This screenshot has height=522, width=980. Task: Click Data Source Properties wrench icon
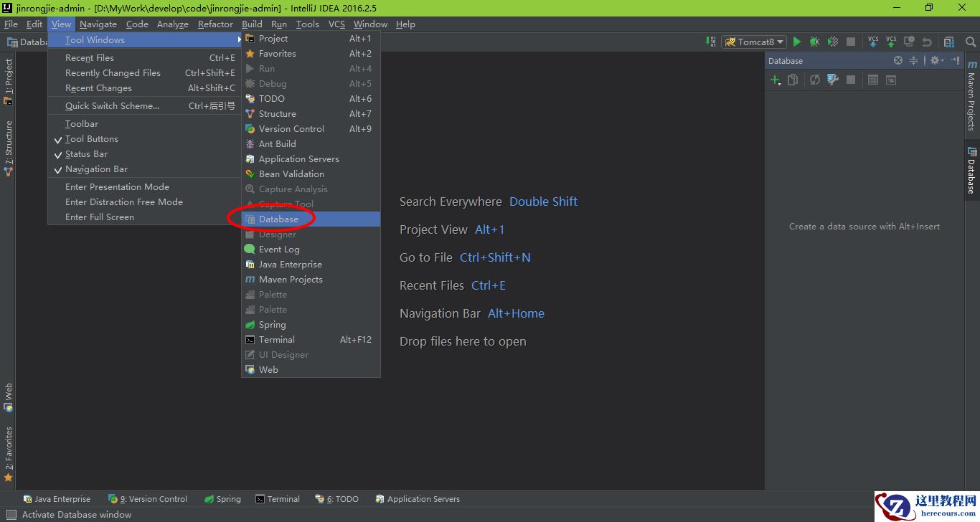[x=832, y=80]
